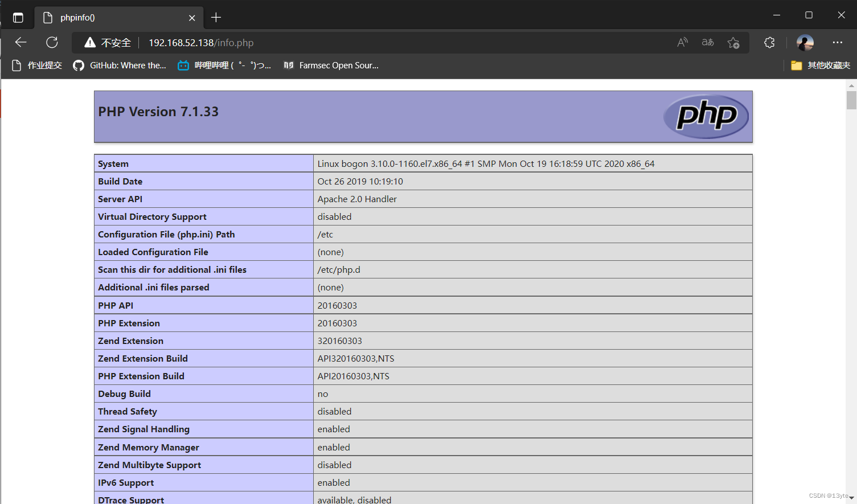
Task: Click the Server API label
Action: (120, 199)
